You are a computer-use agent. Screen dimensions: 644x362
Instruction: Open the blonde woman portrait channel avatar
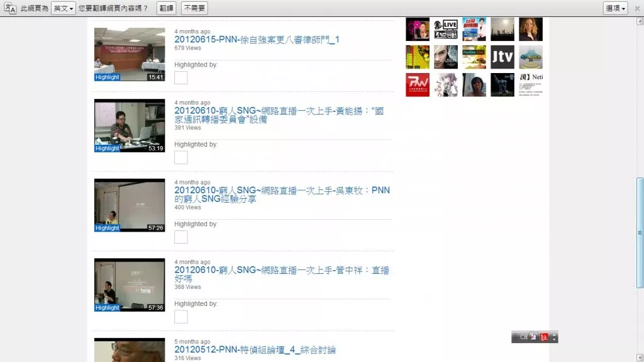(531, 29)
